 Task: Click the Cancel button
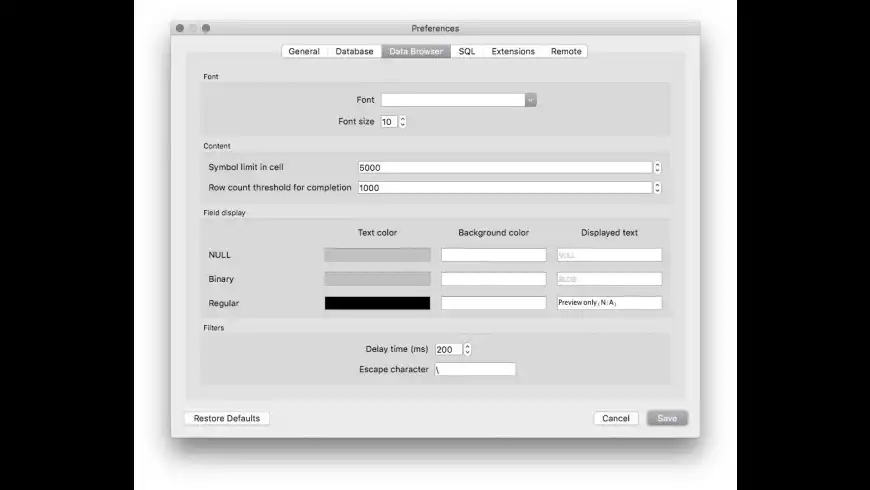pyautogui.click(x=615, y=418)
